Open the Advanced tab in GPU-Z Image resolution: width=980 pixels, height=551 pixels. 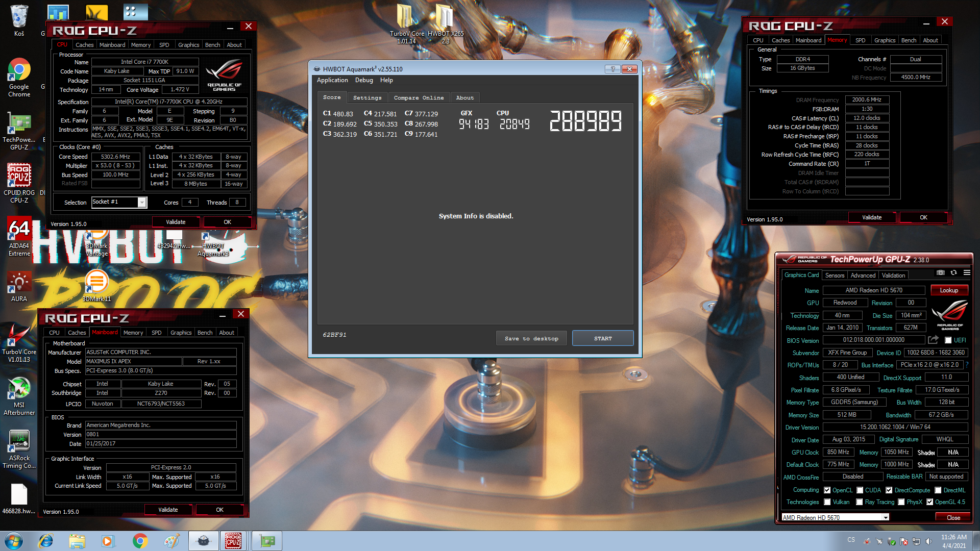click(x=863, y=275)
